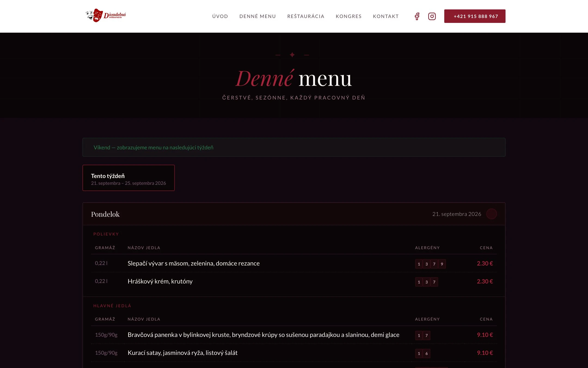Select Bravčová panenka v bylinkovej kruste dish
588x368 pixels.
point(294,335)
